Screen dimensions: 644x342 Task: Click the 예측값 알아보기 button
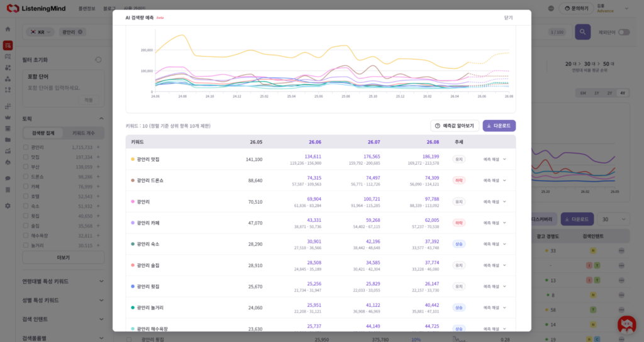455,126
